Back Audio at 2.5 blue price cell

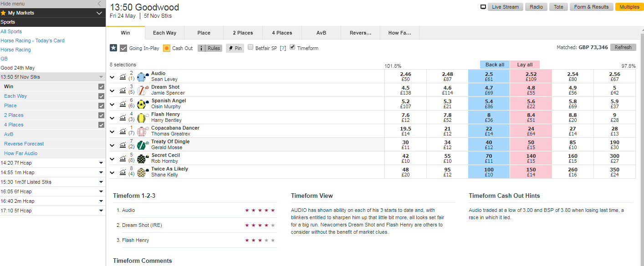(489, 76)
